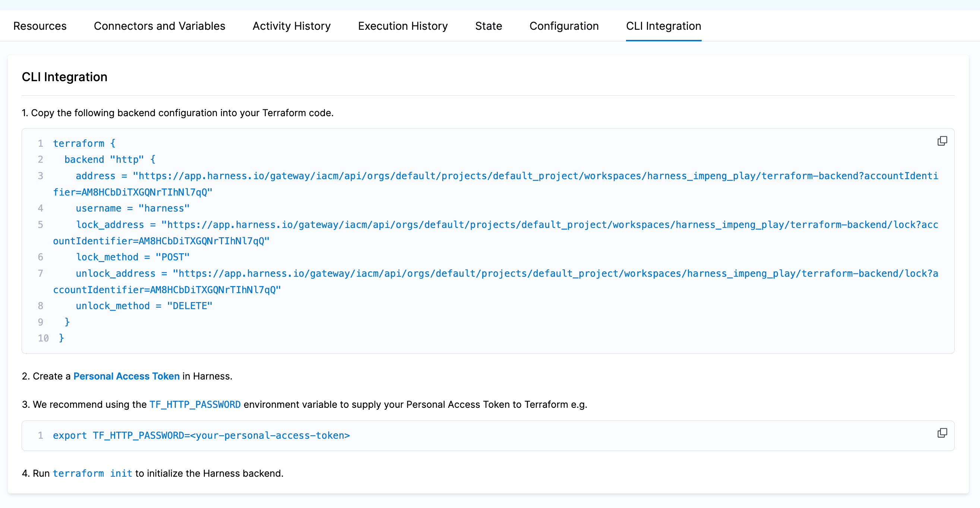
Task: View the Activity History tab
Action: pyautogui.click(x=291, y=26)
